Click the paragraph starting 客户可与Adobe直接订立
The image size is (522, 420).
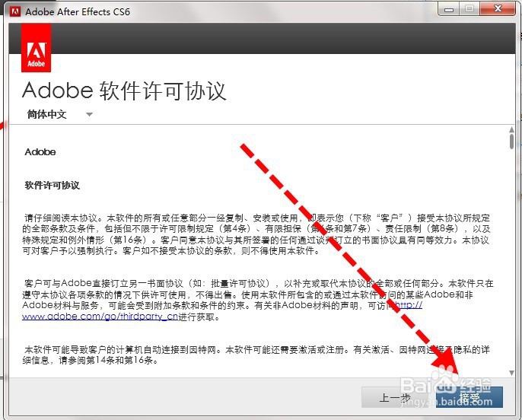(x=258, y=300)
